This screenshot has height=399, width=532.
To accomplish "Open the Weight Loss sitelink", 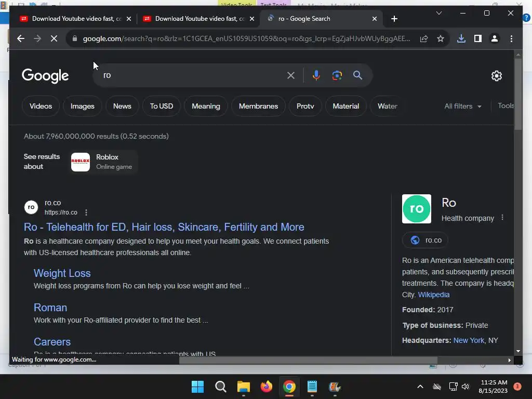I will (62, 273).
